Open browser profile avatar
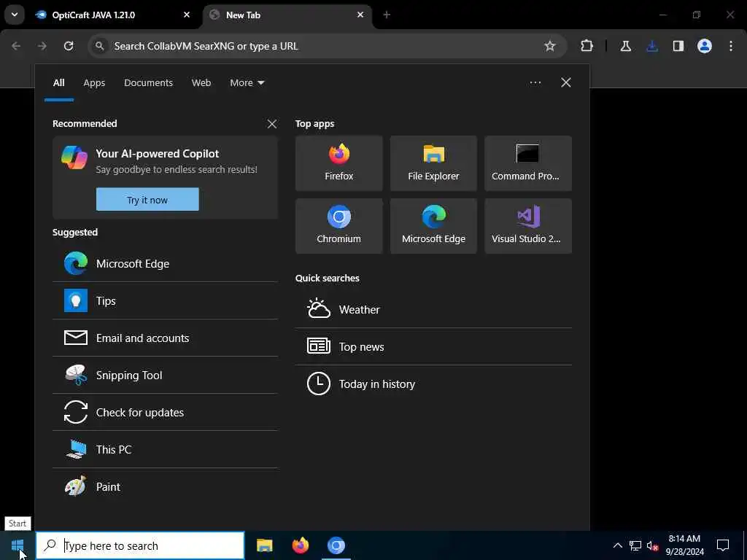Image resolution: width=747 pixels, height=560 pixels. (705, 46)
